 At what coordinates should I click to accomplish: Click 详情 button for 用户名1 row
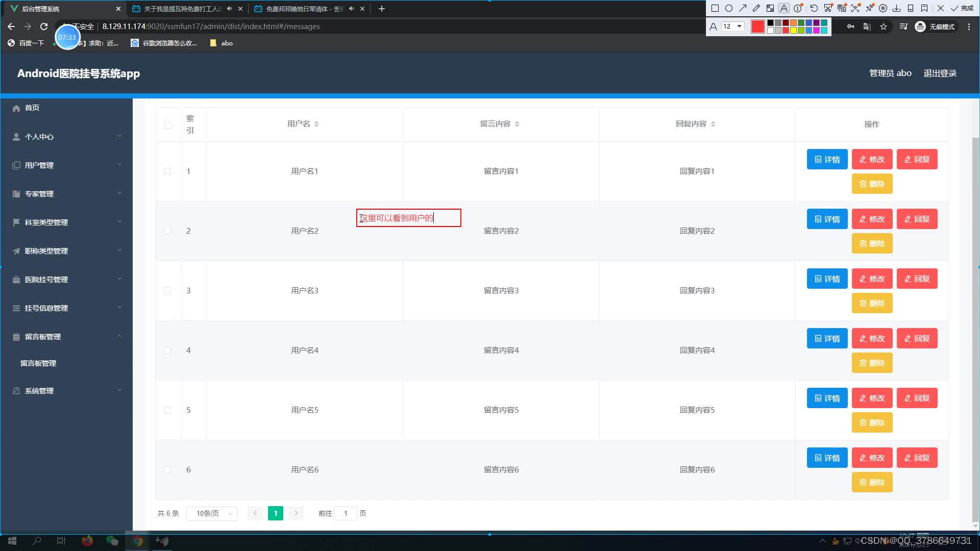coord(827,159)
